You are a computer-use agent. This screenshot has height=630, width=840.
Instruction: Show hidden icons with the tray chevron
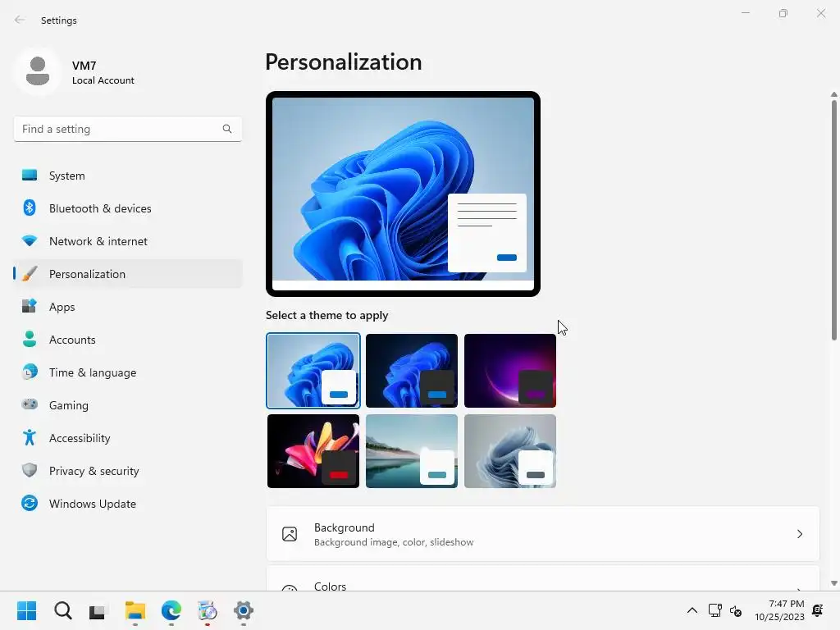coord(692,610)
